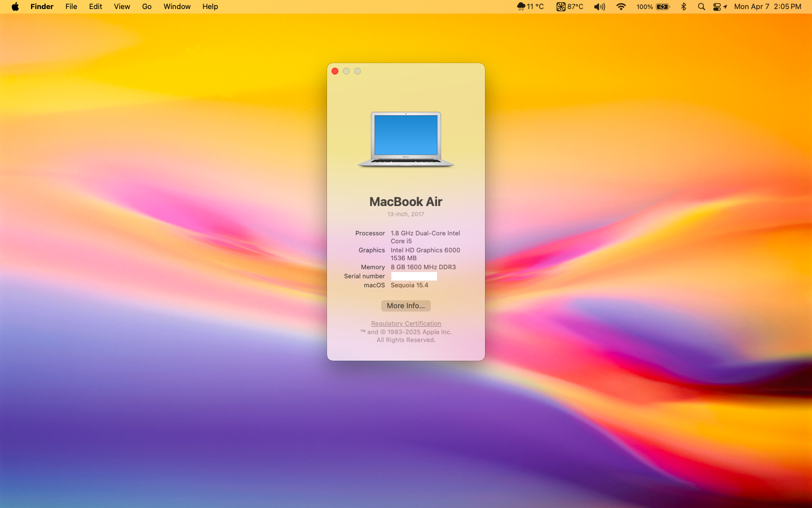The image size is (812, 508).
Task: Click the 1983-2025 Apple Inc. copyright text
Action: click(406, 332)
